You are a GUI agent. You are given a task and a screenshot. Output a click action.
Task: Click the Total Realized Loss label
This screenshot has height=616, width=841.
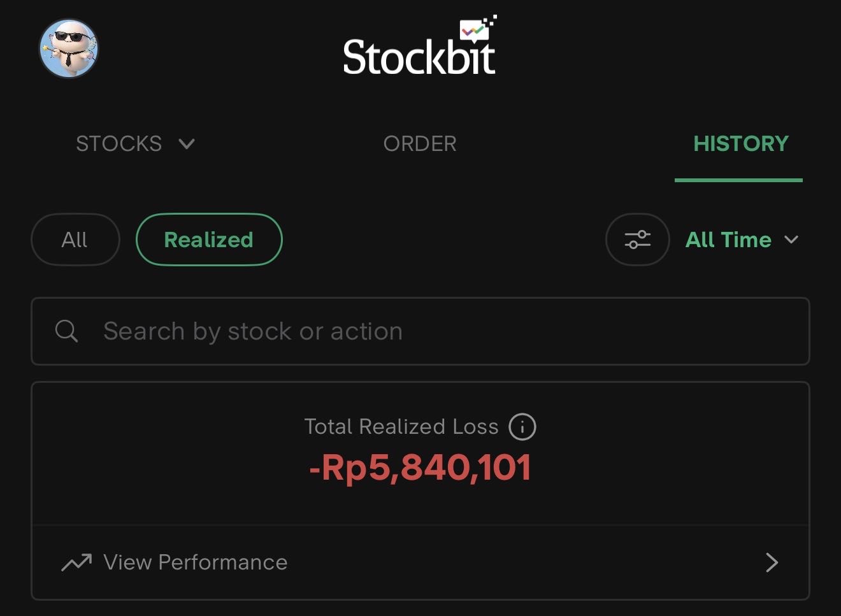(401, 427)
